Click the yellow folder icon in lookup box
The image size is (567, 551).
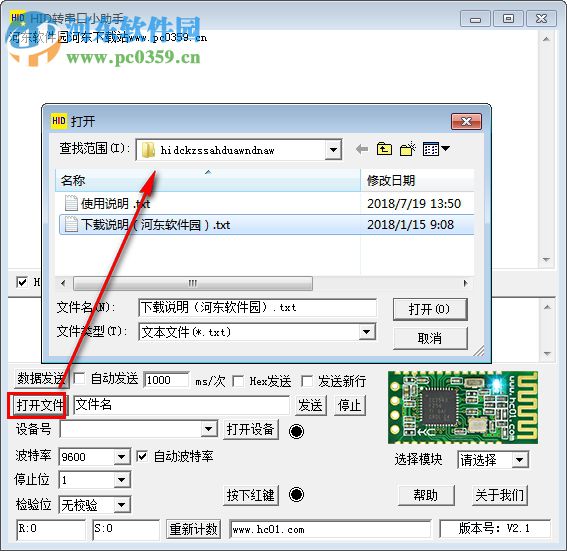click(148, 150)
